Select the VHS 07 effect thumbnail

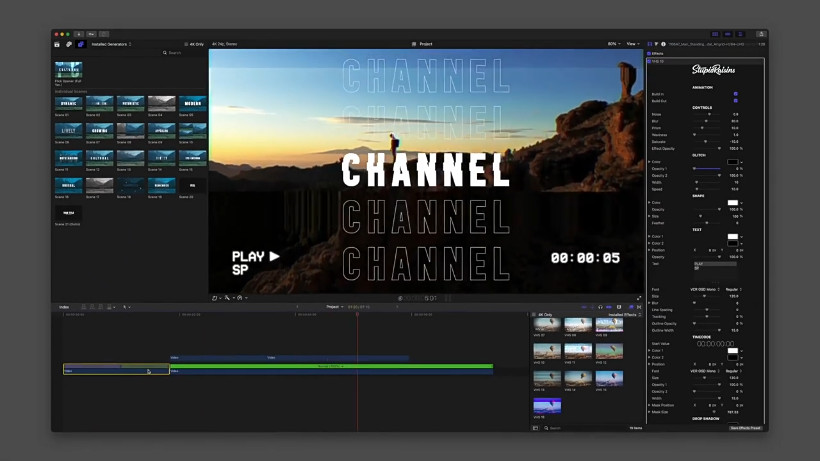(547, 325)
